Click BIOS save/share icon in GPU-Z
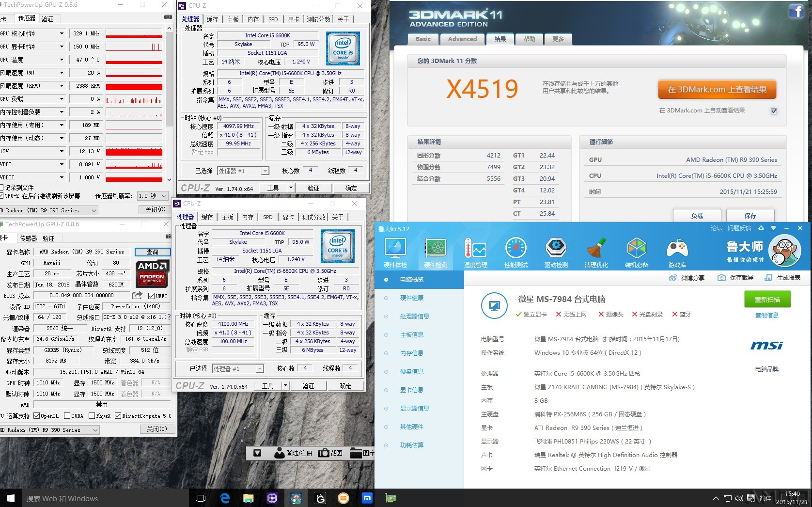The width and height of the screenshot is (812, 507). 138,295
